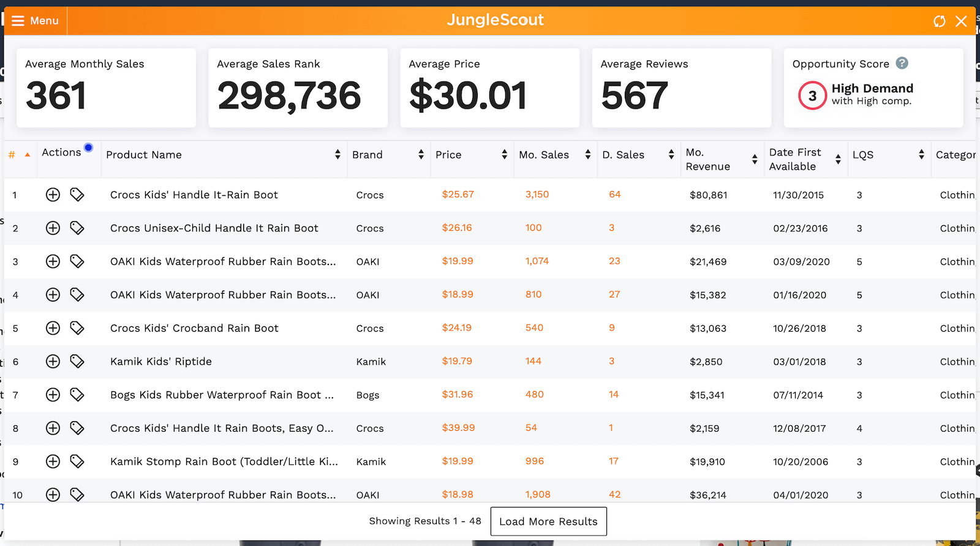Sort by LQS column
Viewport: 980px width, 546px height.
pyautogui.click(x=921, y=155)
